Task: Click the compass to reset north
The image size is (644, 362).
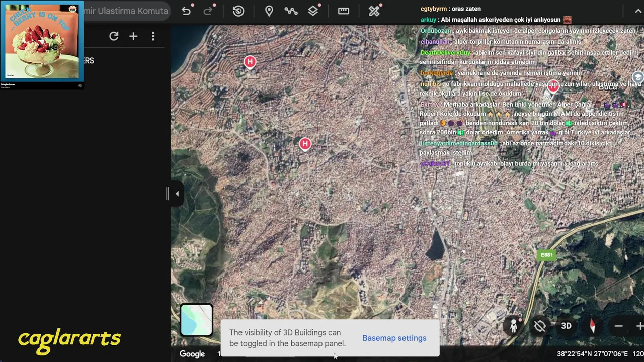Action: point(592,326)
